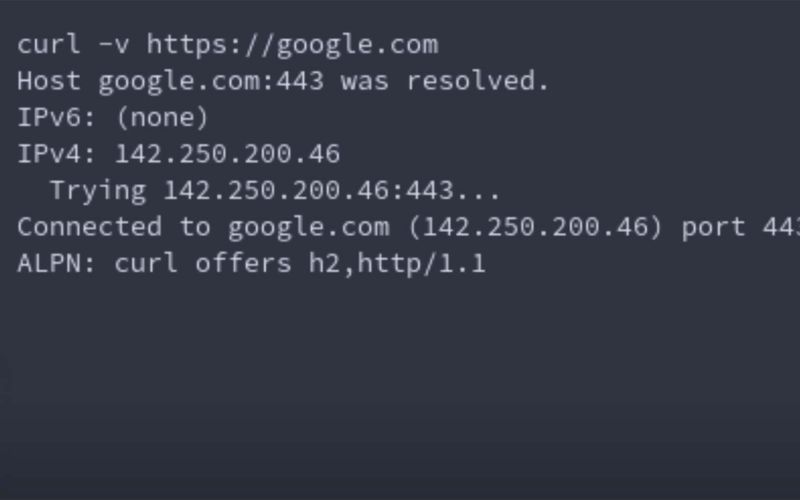Click the word "Host" on the second line
This screenshot has width=800, height=500.
point(49,81)
